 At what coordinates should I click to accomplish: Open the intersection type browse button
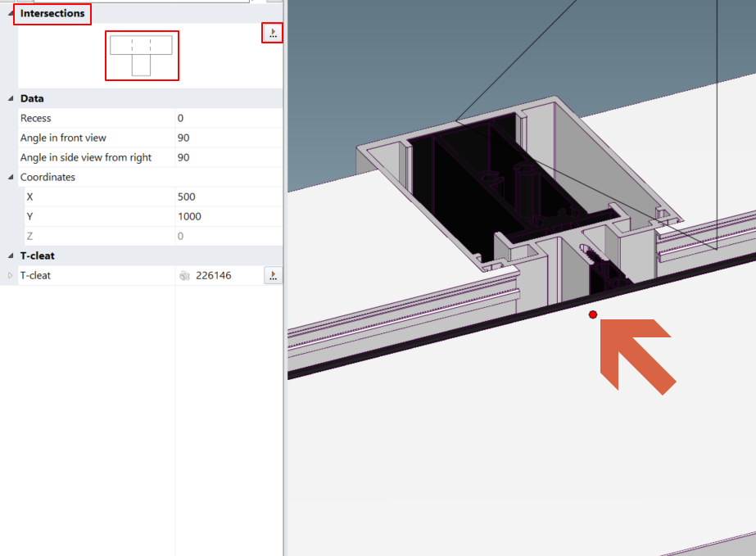pos(273,33)
